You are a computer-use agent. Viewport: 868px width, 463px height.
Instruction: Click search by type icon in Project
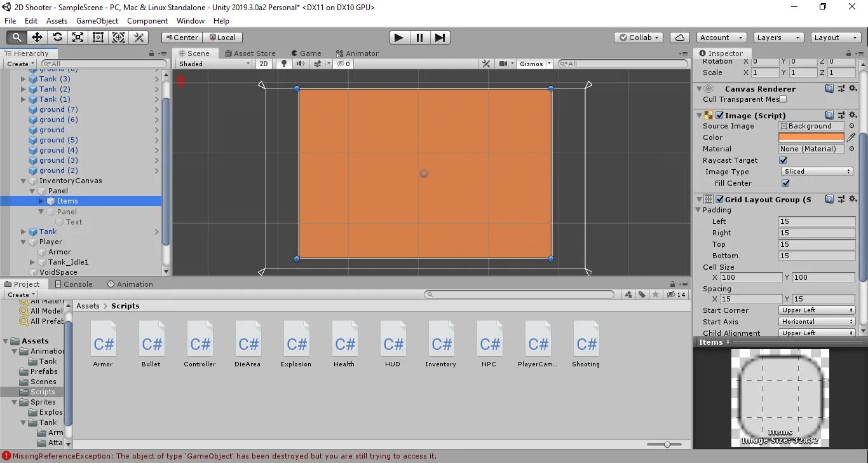point(628,294)
